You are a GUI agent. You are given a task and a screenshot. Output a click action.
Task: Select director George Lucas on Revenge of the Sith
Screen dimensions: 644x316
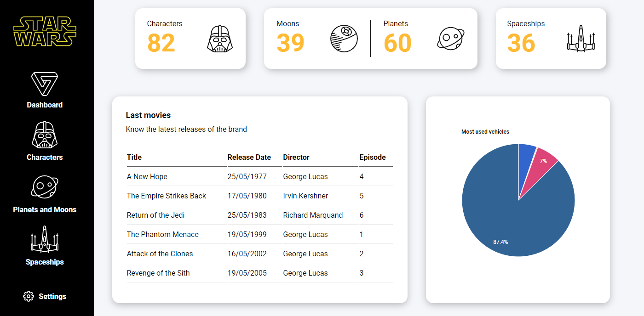coord(305,273)
